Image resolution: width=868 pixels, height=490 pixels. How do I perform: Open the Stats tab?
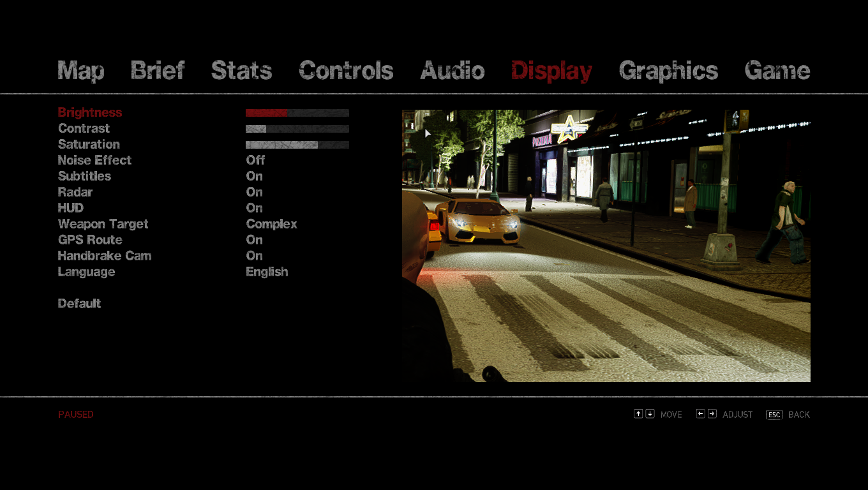(242, 70)
